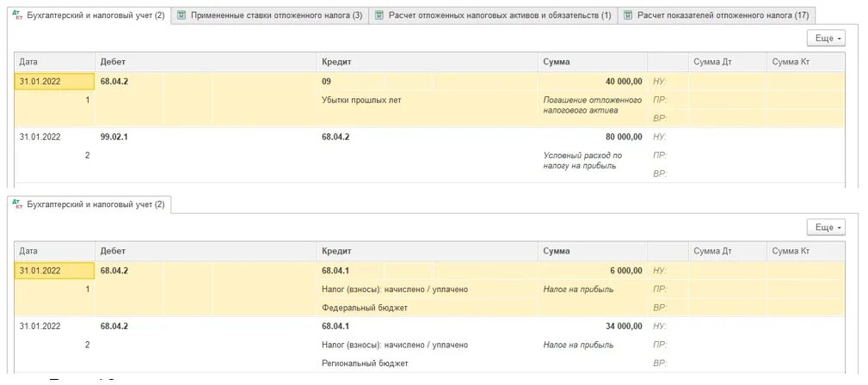This screenshot has width=868, height=385.
Task: Click the table icon beside "Расчет отложенных налоговых активов"
Action: coord(379,15)
